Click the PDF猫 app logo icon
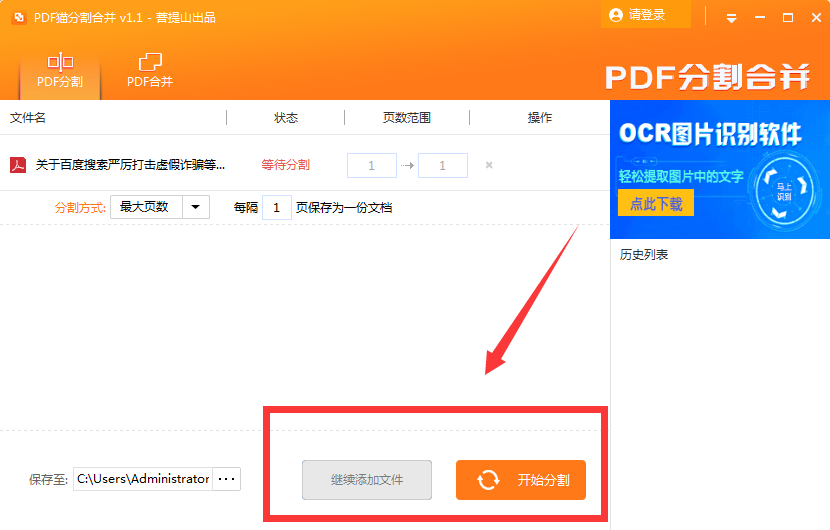This screenshot has width=830, height=530. click(19, 17)
